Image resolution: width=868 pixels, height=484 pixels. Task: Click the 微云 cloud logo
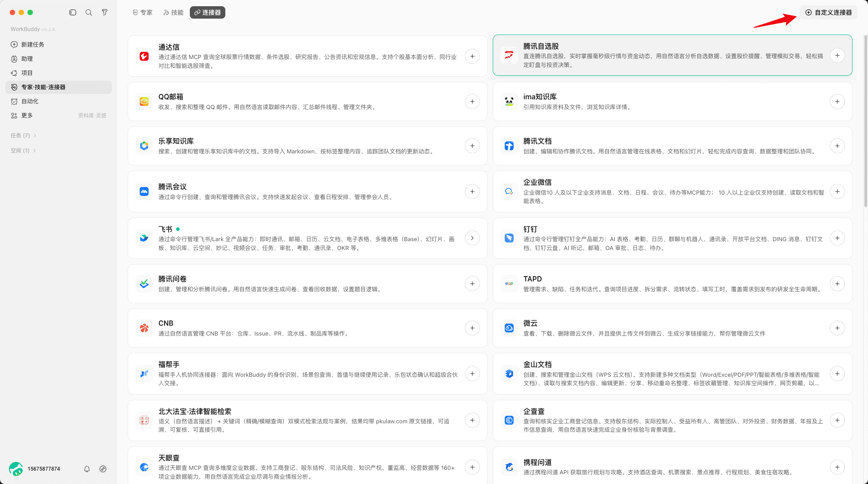click(x=509, y=328)
